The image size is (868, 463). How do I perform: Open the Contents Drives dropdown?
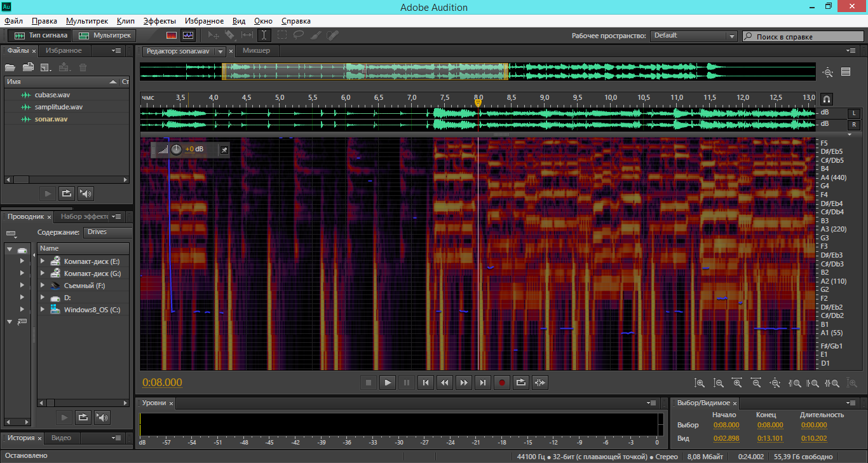pos(108,232)
